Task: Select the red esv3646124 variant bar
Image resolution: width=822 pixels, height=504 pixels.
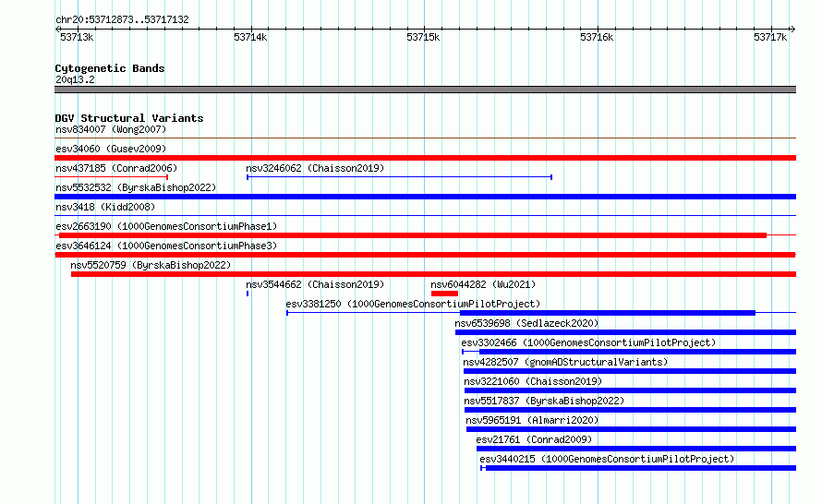Action: pyautogui.click(x=425, y=255)
